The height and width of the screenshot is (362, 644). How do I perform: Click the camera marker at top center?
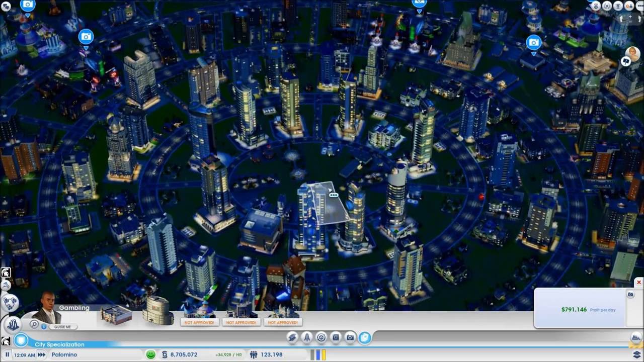point(420,3)
